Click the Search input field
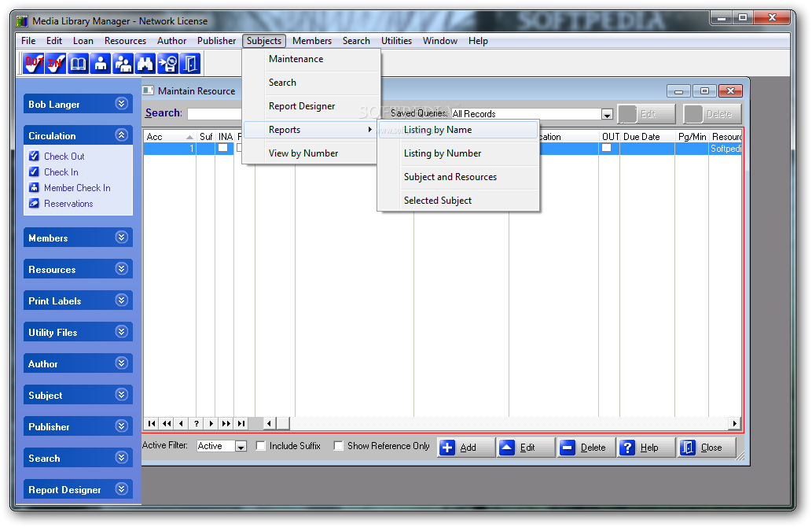The height and width of the screenshot is (527, 812). (x=215, y=113)
